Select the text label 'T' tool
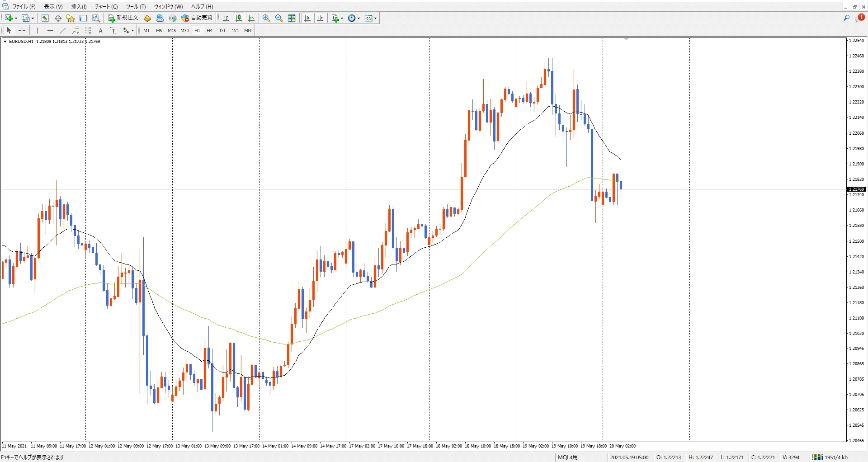The height and width of the screenshot is (462, 868). pyautogui.click(x=113, y=30)
